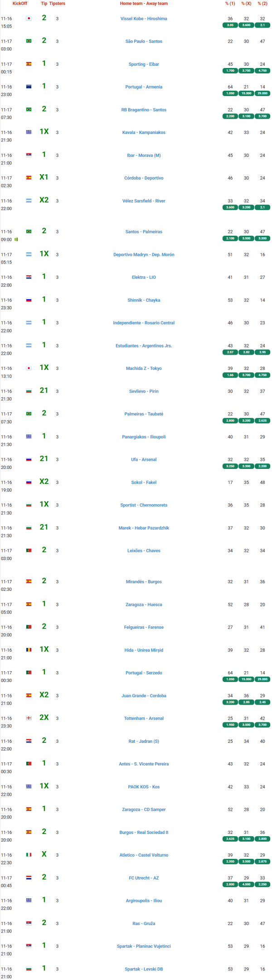
Task: Sort by the Tipsters column header
Action: [57, 4]
